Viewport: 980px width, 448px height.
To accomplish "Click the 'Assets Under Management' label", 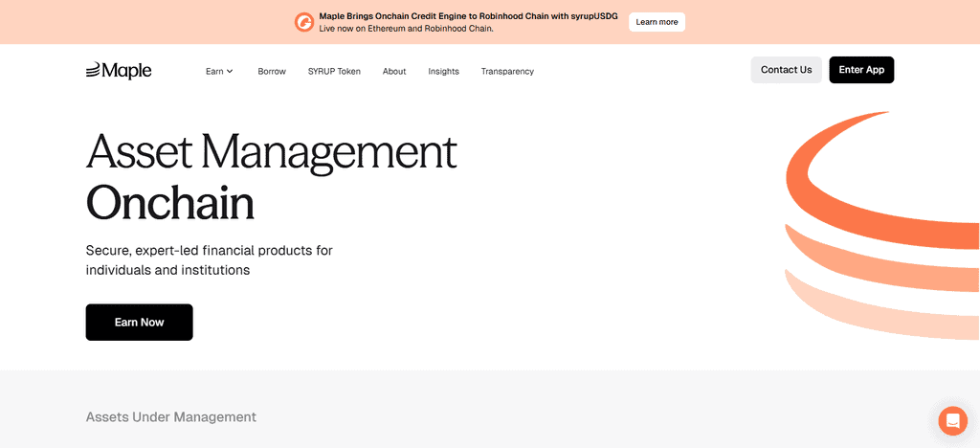I will (171, 416).
